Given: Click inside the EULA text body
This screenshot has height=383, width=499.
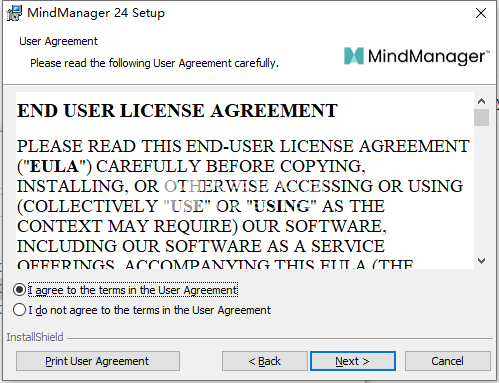Looking at the screenshot, I should 244,200.
